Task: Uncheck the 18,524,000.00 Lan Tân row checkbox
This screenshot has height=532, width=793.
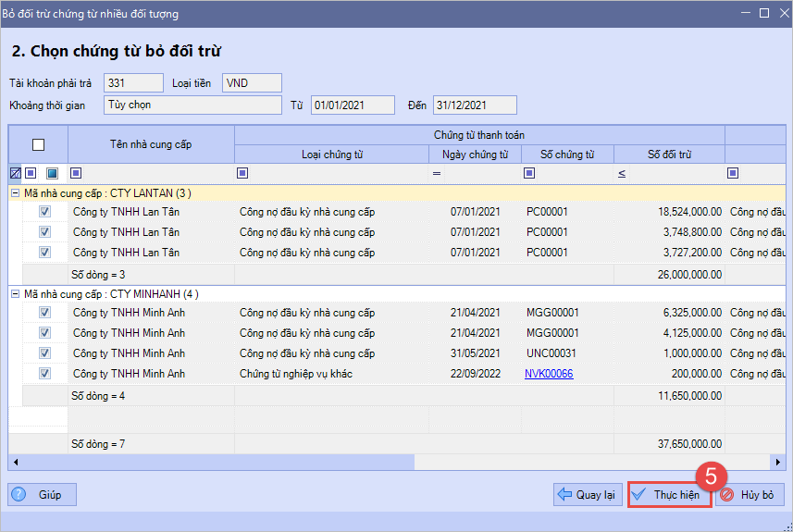Action: click(x=44, y=212)
